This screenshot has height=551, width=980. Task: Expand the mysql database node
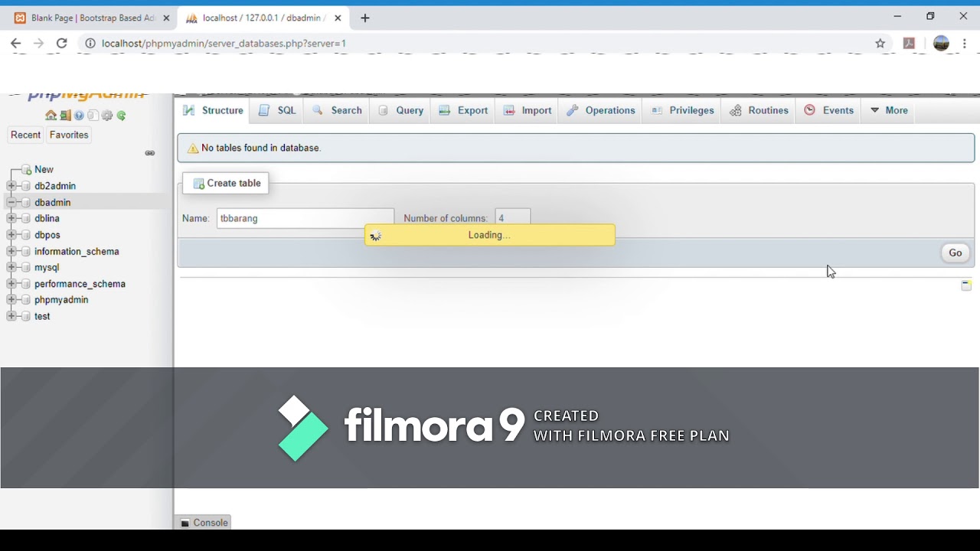point(11,268)
